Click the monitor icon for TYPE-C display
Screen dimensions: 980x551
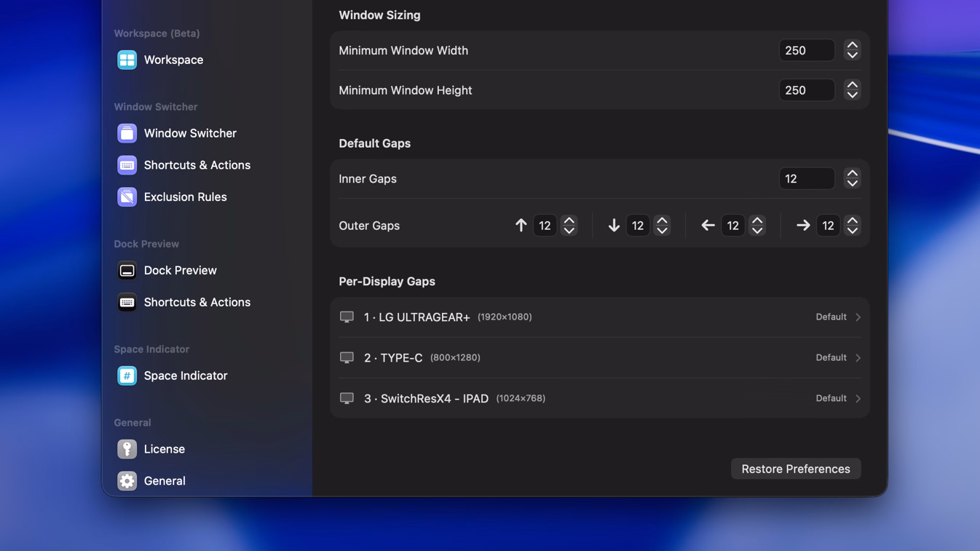point(347,358)
